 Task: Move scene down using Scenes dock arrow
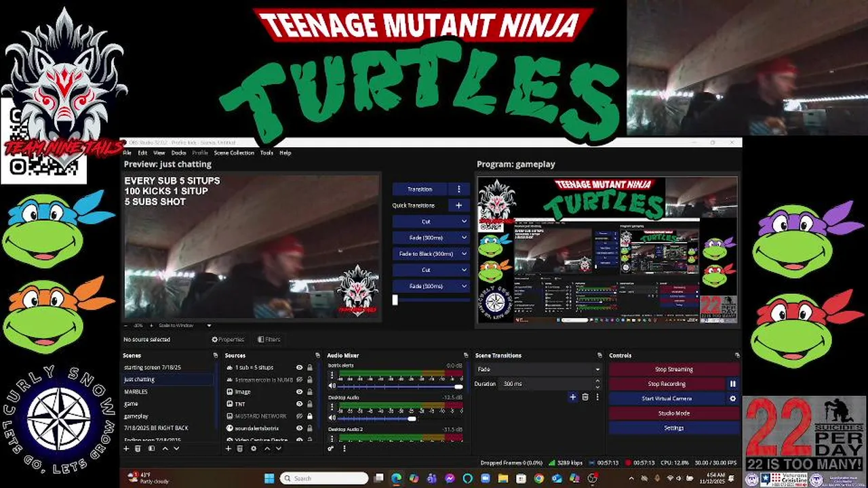coord(177,449)
